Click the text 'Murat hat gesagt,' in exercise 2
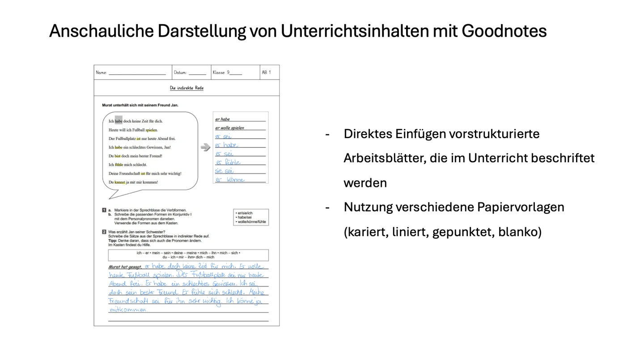Viewport: 644px width, 355px height. click(125, 267)
